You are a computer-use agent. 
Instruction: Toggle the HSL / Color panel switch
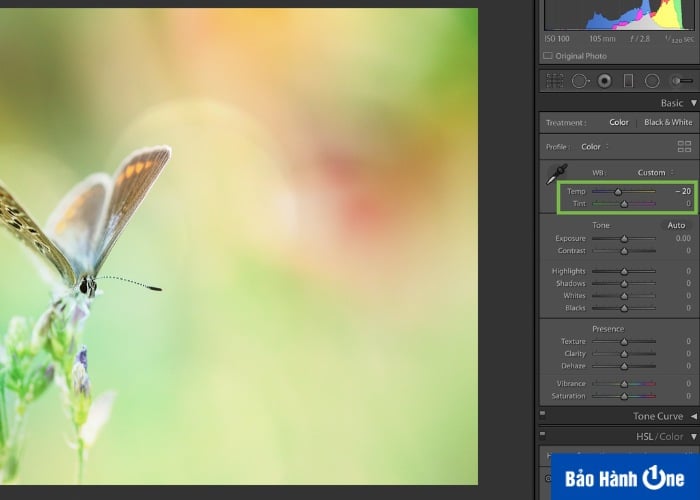pyautogui.click(x=542, y=433)
